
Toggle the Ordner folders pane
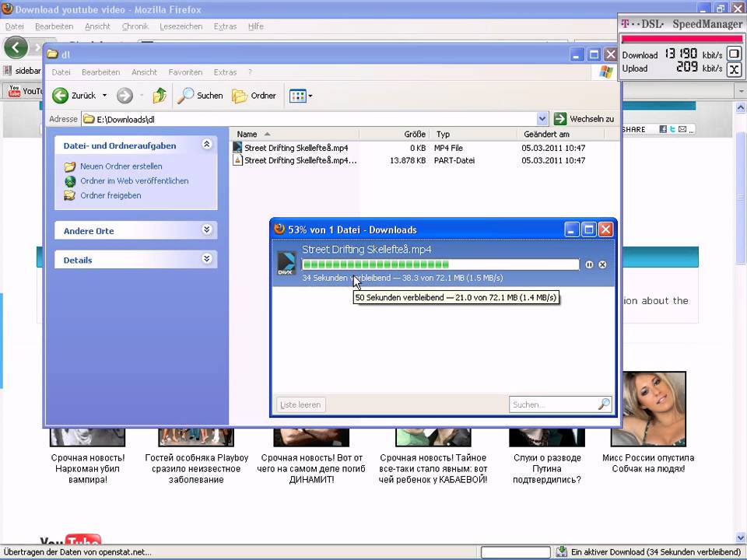point(254,96)
